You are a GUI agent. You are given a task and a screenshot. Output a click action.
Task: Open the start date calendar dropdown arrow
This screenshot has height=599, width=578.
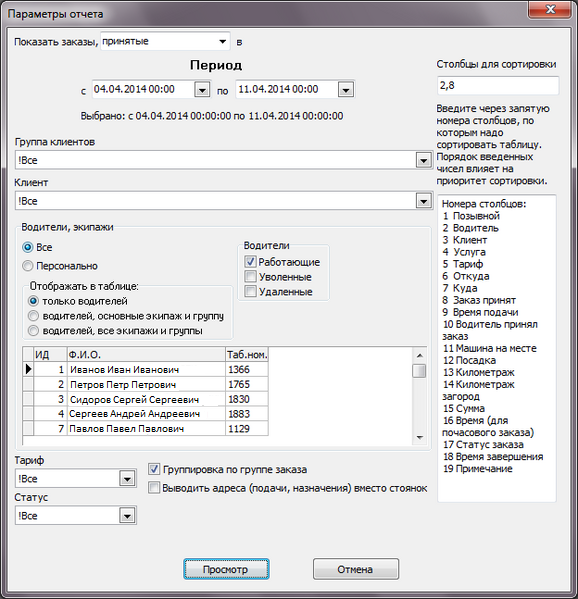click(x=202, y=90)
